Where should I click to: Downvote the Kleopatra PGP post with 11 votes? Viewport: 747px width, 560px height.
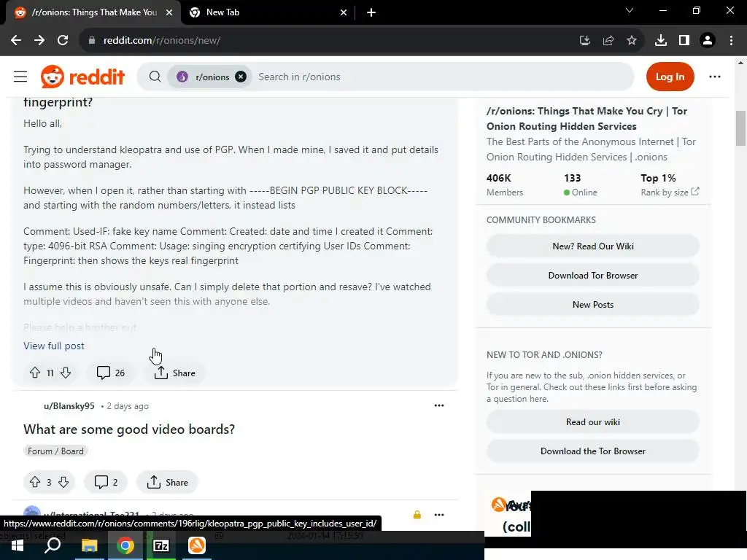(66, 373)
